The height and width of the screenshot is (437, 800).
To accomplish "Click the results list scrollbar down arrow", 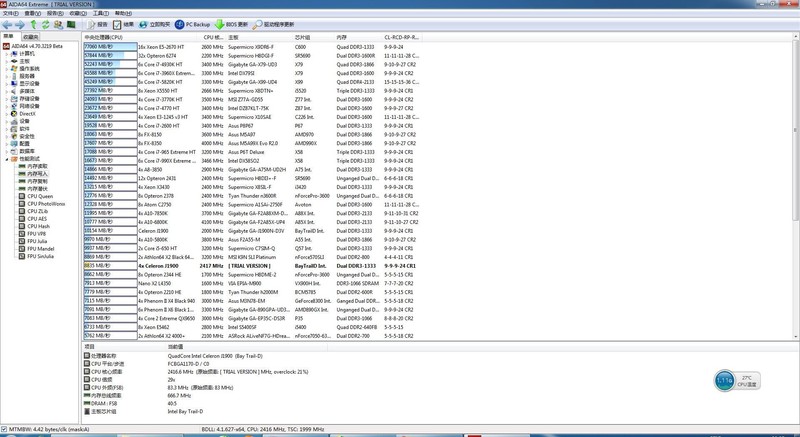I will (x=796, y=337).
